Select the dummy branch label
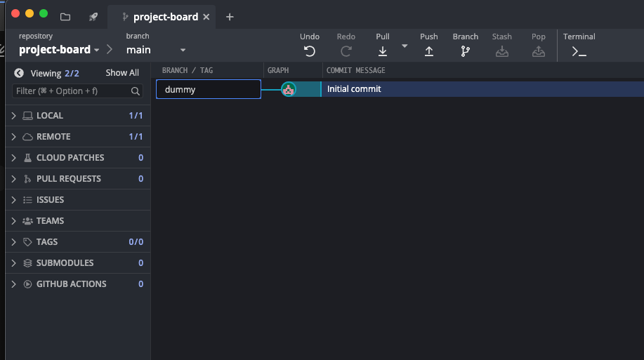 coord(209,89)
